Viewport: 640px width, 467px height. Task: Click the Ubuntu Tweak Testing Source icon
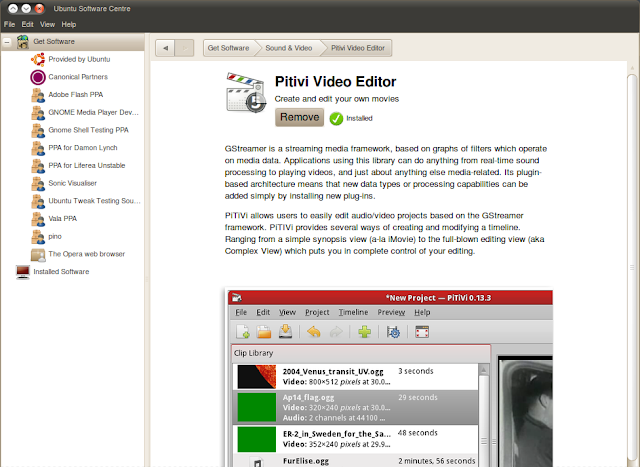(x=38, y=201)
